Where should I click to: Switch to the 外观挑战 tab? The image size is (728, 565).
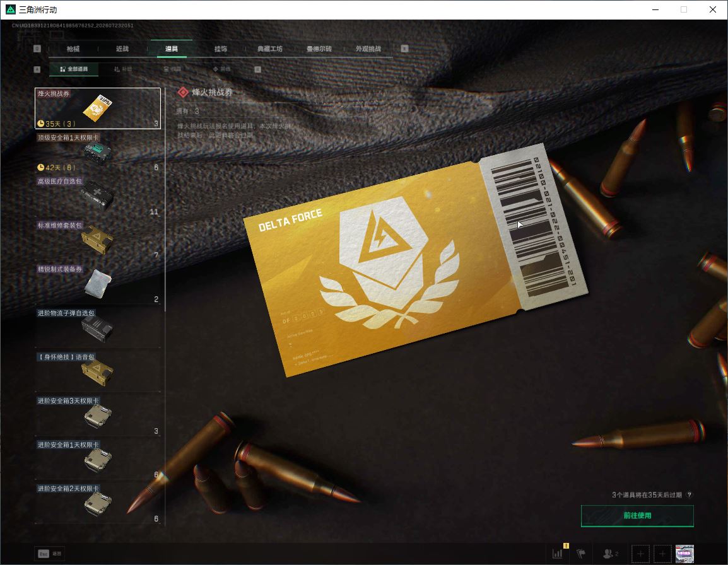click(368, 49)
